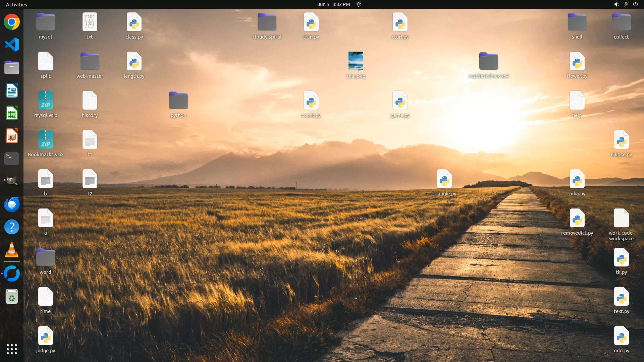The image size is (644, 362).
Task: Launch Visual Studio Code from dock
Action: click(x=12, y=45)
